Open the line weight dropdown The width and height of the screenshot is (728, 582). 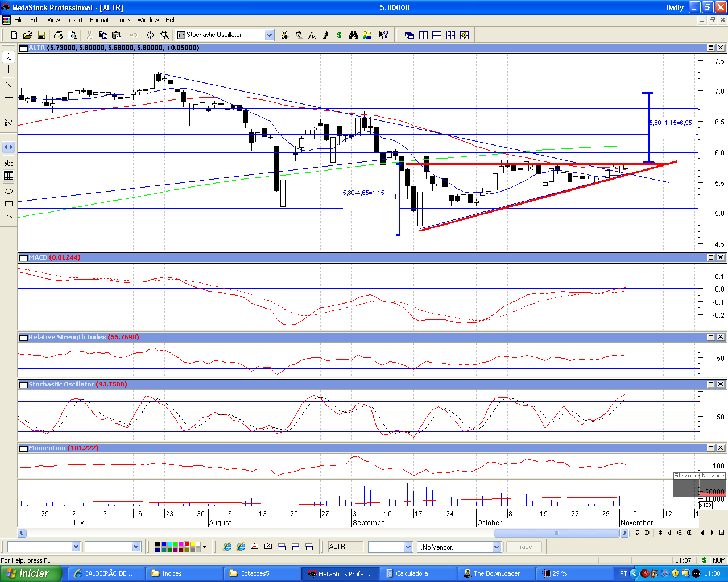coord(136,547)
